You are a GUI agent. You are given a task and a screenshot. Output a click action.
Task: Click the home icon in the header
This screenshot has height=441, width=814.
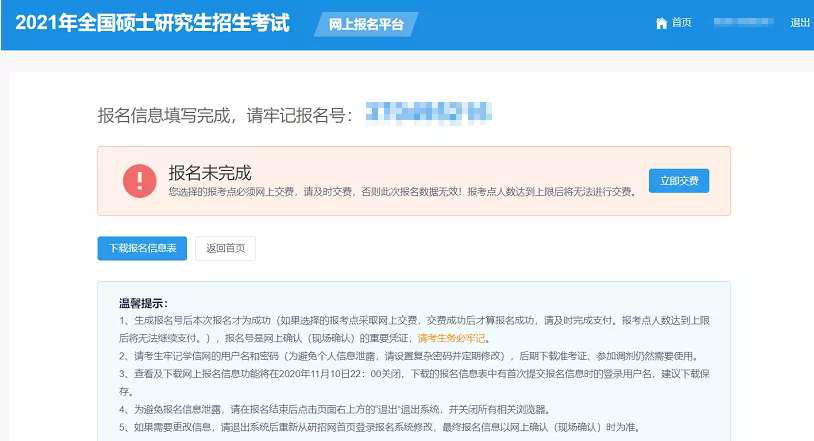660,23
